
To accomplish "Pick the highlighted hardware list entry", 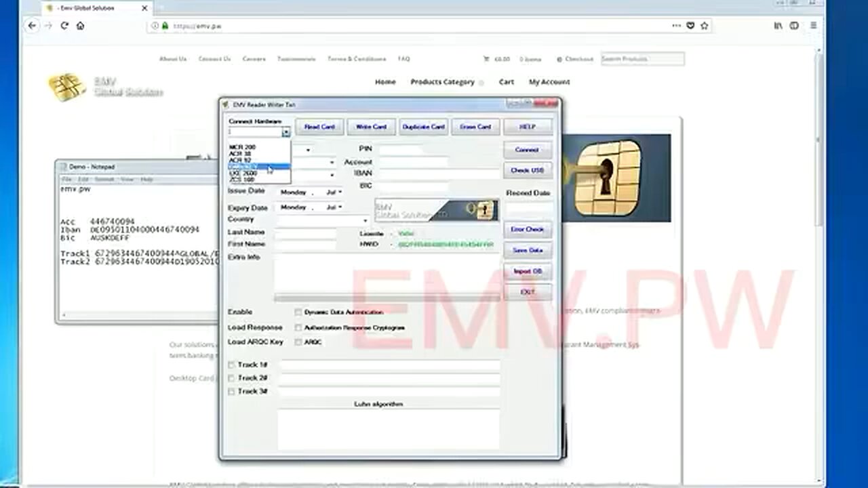I will 259,167.
